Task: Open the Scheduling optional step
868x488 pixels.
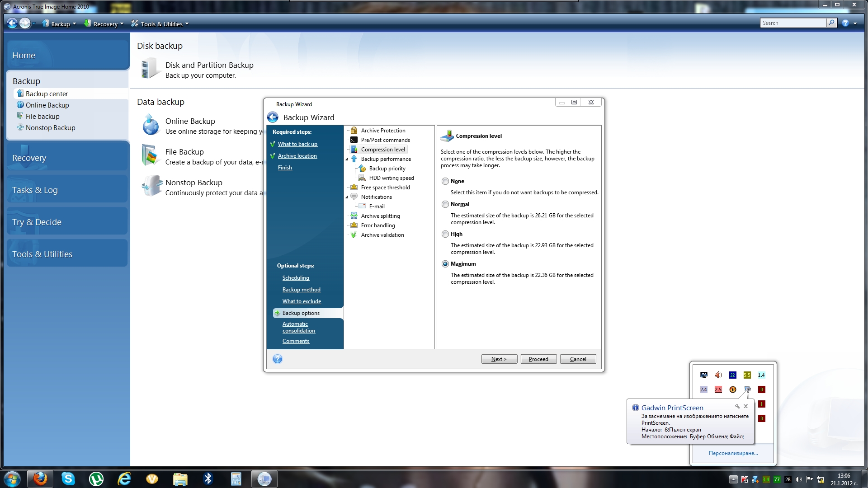Action: click(296, 278)
